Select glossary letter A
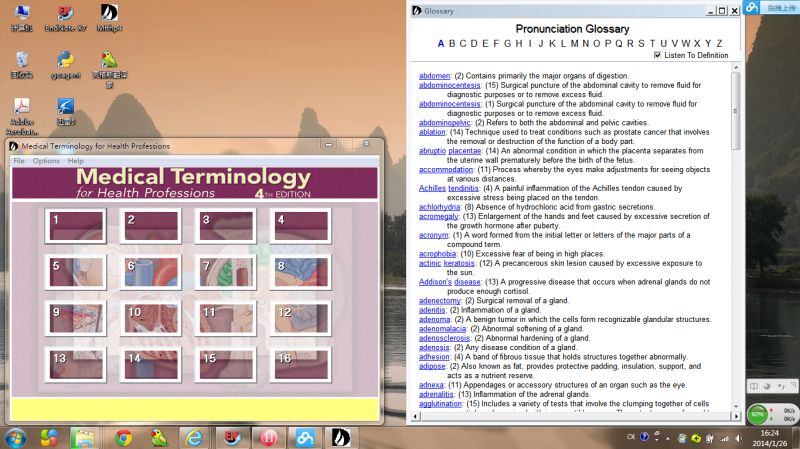The height and width of the screenshot is (449, 800). (x=441, y=43)
